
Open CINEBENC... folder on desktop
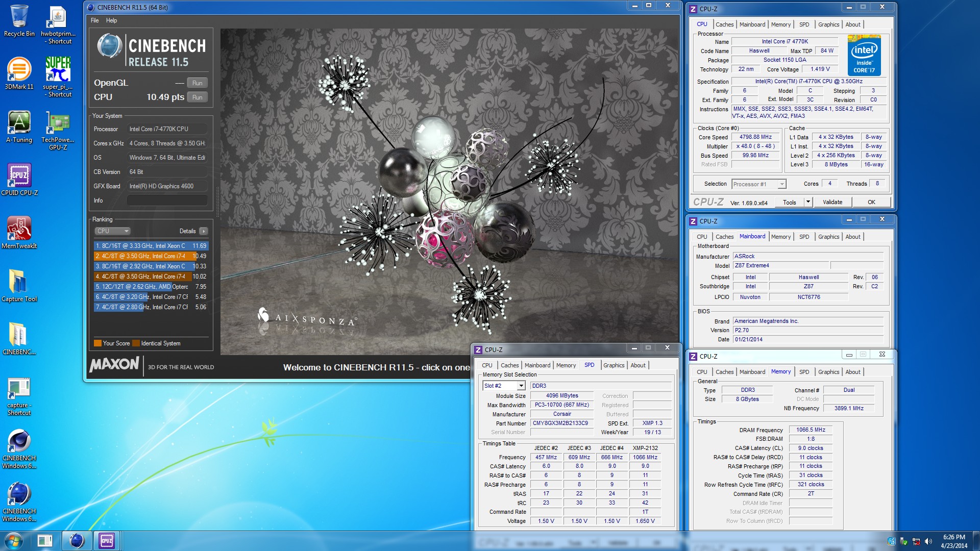tap(19, 339)
